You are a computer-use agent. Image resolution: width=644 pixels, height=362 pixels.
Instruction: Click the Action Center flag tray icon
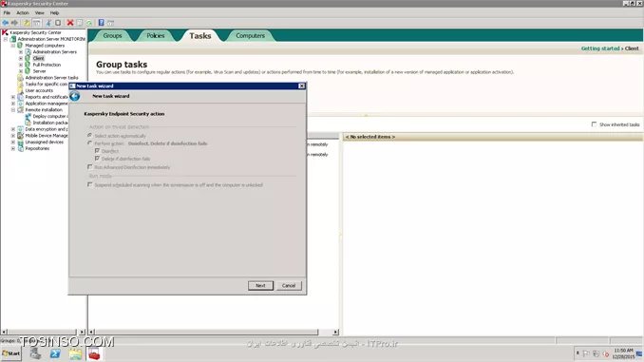[586, 353]
